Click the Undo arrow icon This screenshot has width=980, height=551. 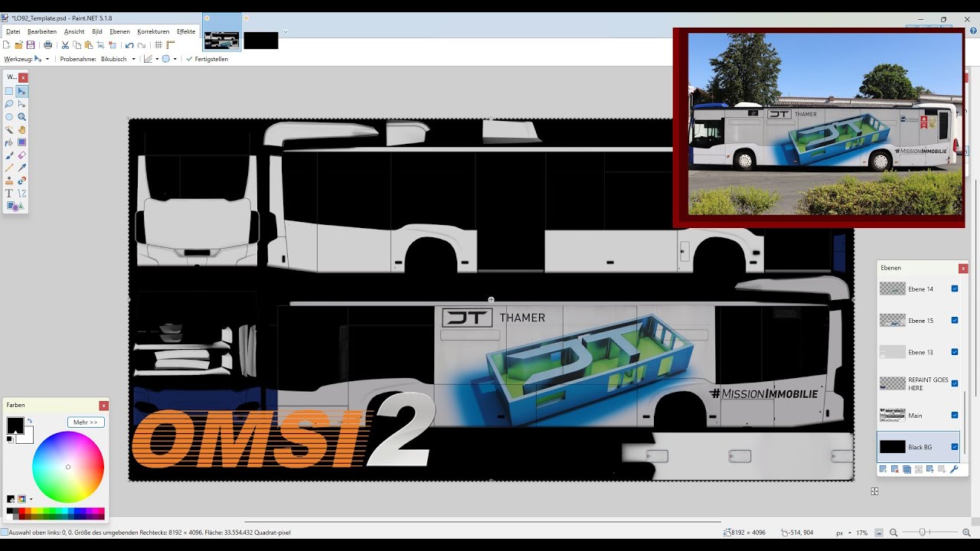tap(129, 45)
